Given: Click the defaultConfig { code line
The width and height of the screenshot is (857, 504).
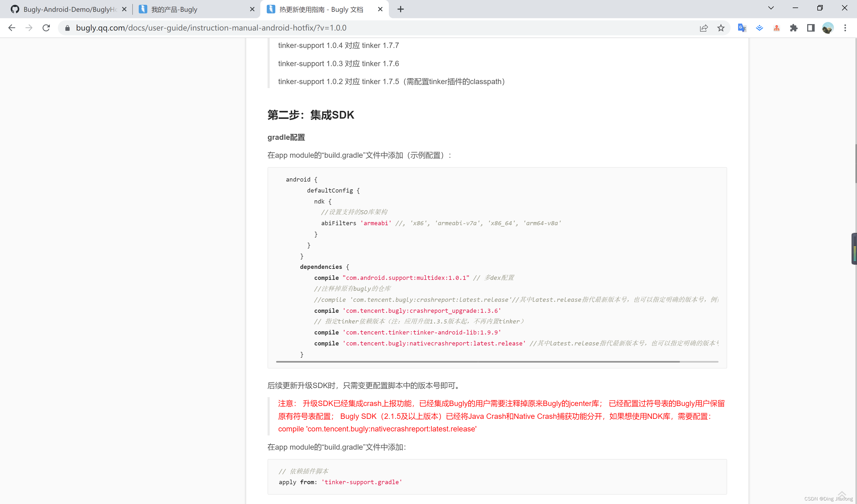Looking at the screenshot, I should pyautogui.click(x=333, y=190).
